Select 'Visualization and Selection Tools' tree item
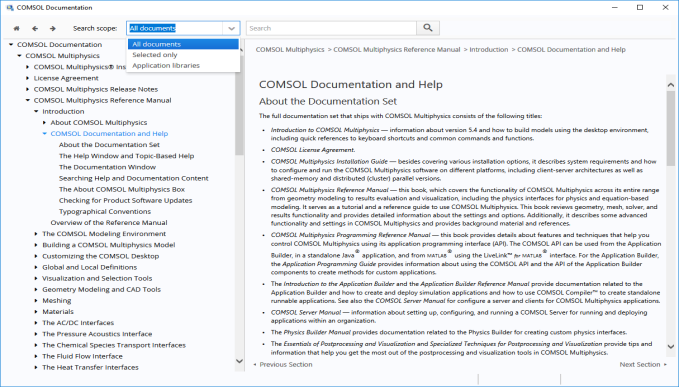The image size is (679, 387). pos(97,278)
